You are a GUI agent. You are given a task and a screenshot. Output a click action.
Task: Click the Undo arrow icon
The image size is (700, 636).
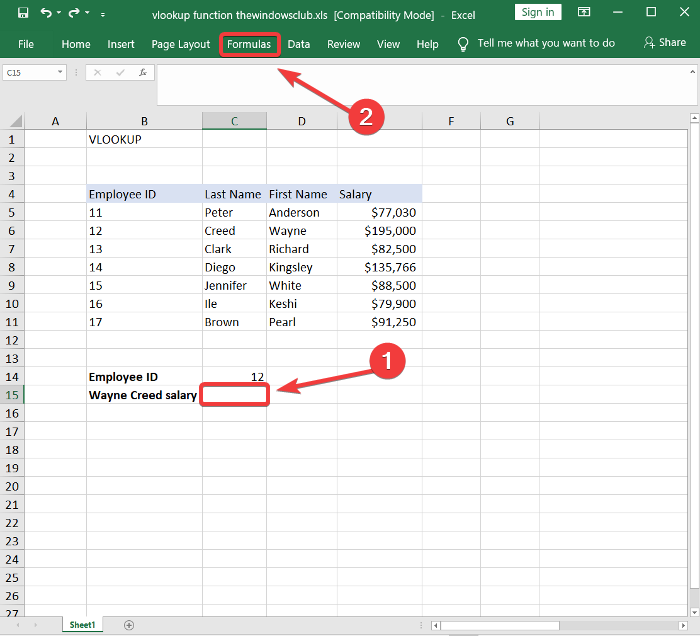pos(46,13)
